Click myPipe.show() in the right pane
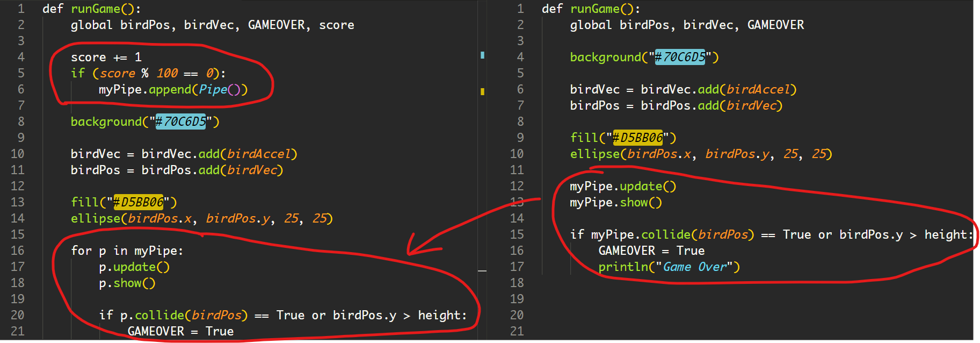The width and height of the screenshot is (980, 343). tap(615, 202)
